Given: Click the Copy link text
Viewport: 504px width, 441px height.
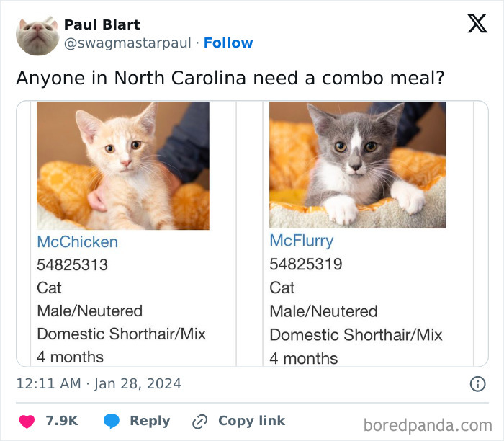Looking at the screenshot, I should pos(251,421).
